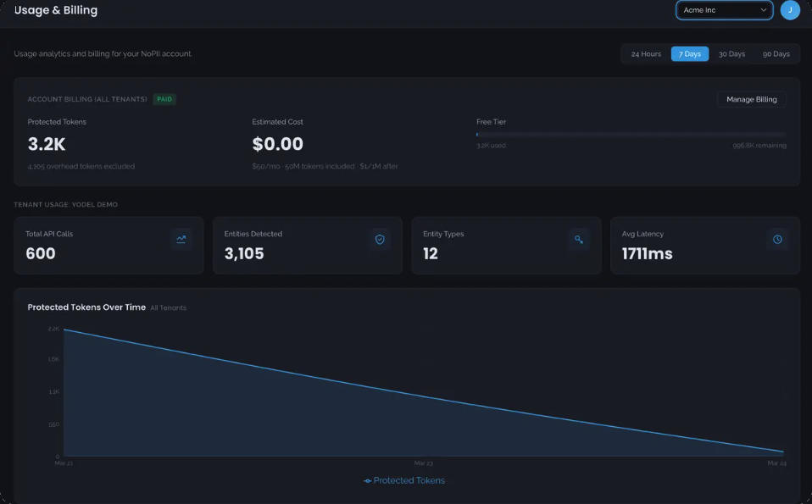Click '4,105 overhead tokens excluded' note
812x504 pixels.
(81, 166)
